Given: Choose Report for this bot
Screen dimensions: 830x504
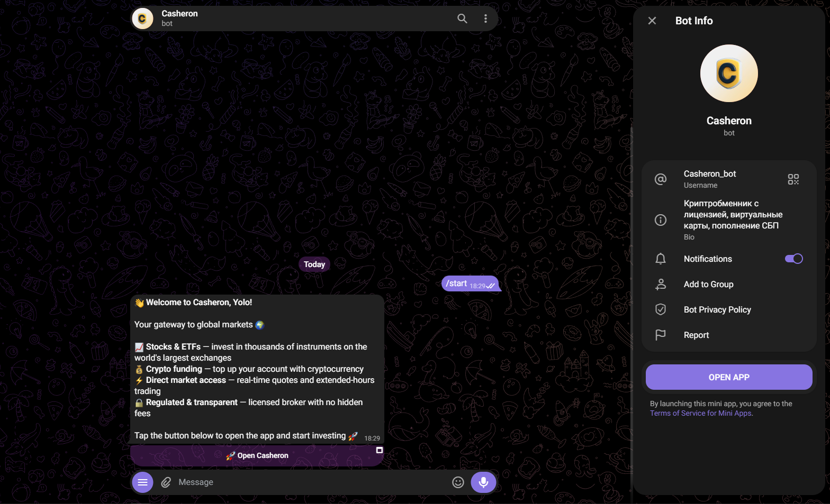Looking at the screenshot, I should click(x=729, y=335).
